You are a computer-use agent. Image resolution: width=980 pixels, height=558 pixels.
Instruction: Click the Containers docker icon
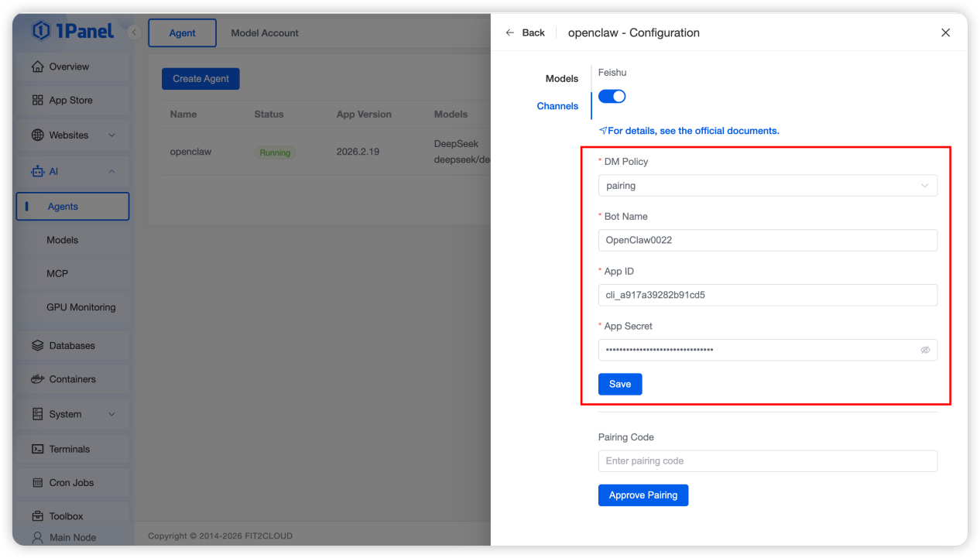point(37,379)
